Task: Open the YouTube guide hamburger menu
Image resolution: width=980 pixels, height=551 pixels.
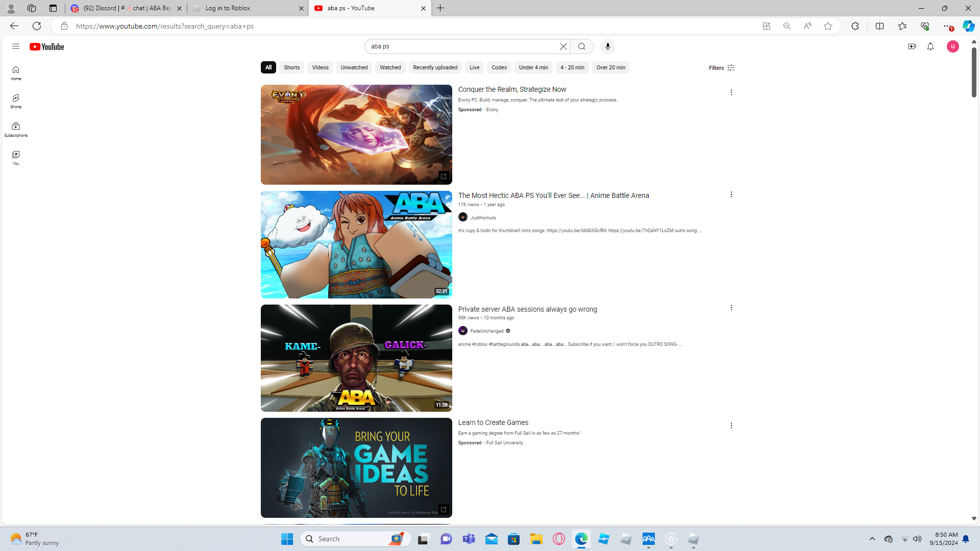Action: tap(16, 46)
